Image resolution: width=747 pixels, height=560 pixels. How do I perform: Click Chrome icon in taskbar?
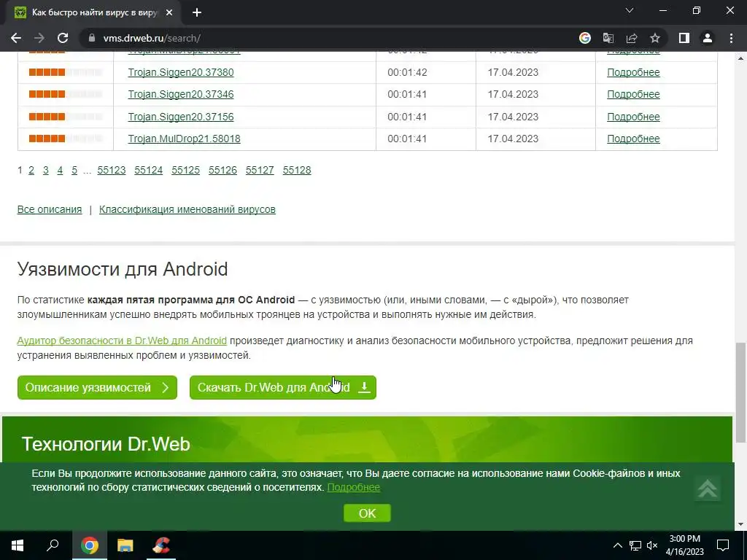(x=90, y=545)
